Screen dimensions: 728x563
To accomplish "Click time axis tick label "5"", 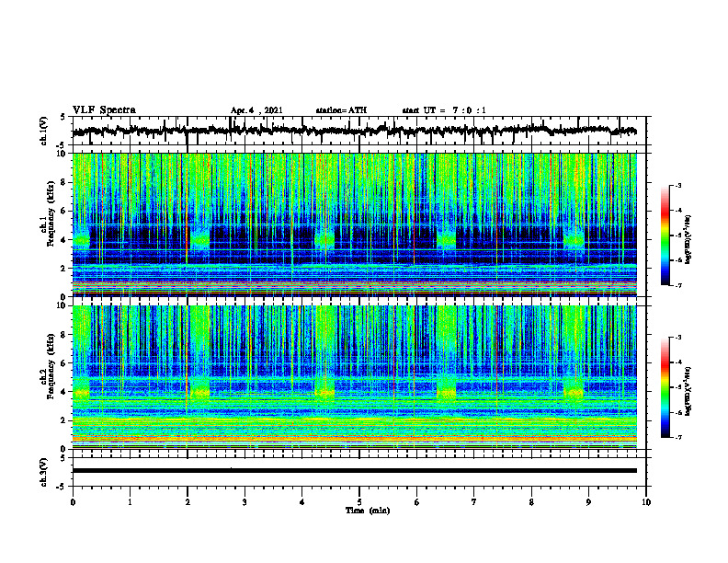I will (x=359, y=502).
